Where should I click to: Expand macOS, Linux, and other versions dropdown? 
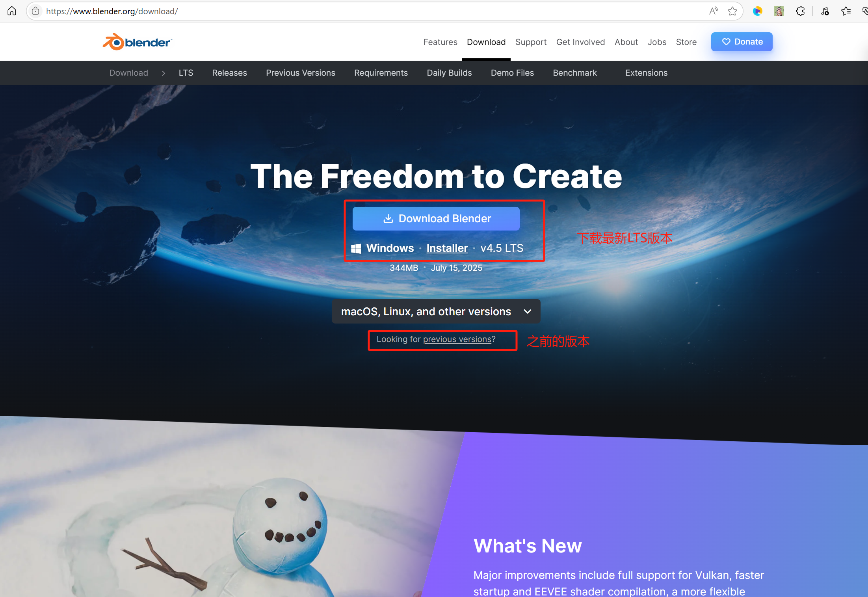coord(436,311)
